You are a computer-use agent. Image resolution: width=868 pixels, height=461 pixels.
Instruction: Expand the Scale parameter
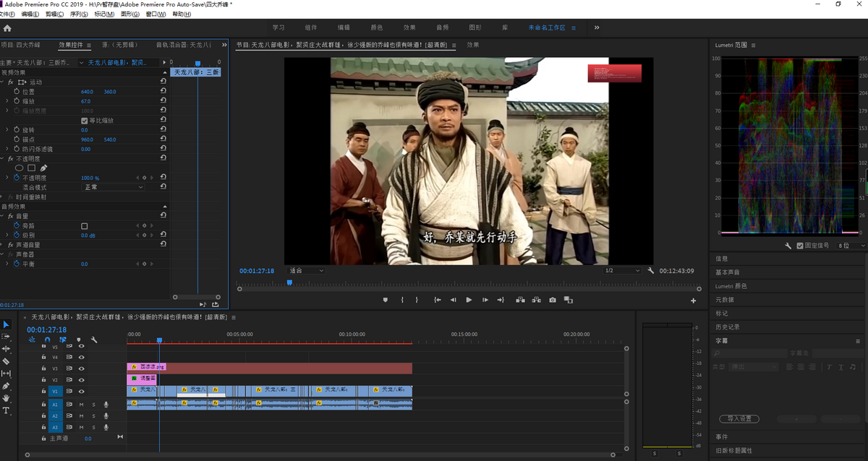7,101
